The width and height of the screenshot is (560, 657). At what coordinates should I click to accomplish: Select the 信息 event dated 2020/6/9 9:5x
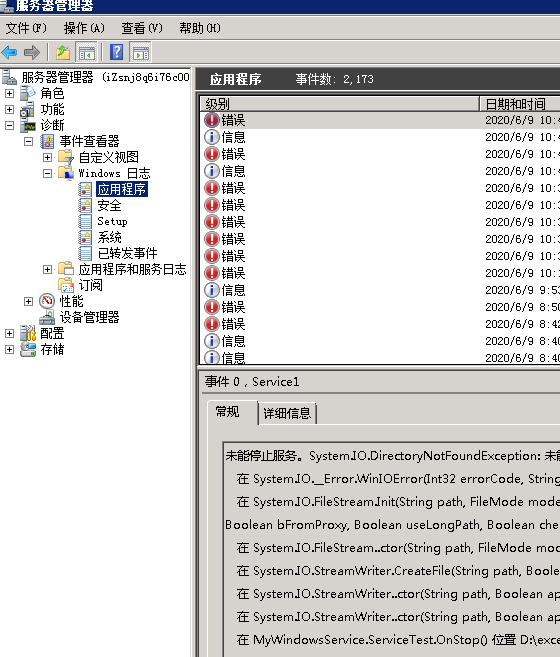pos(380,290)
